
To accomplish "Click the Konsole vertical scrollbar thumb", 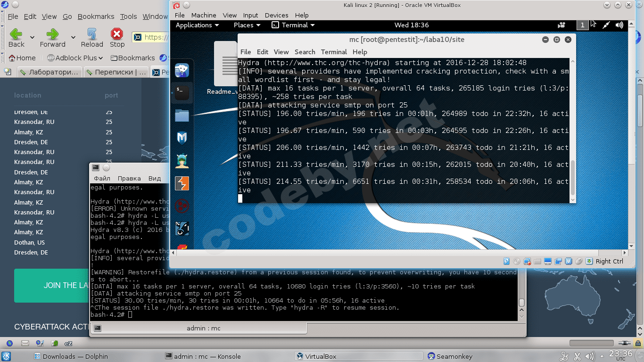I will coord(521,303).
